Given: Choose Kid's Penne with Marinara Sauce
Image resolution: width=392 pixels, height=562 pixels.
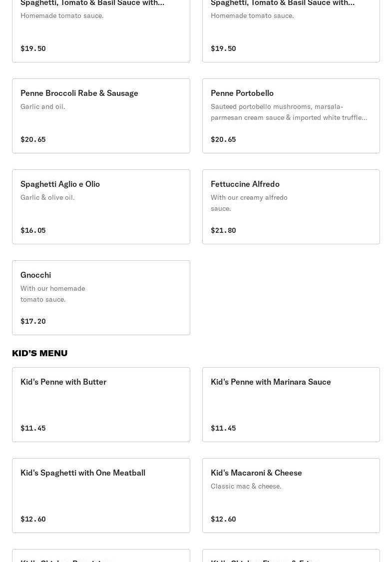Looking at the screenshot, I should pyautogui.click(x=271, y=382).
